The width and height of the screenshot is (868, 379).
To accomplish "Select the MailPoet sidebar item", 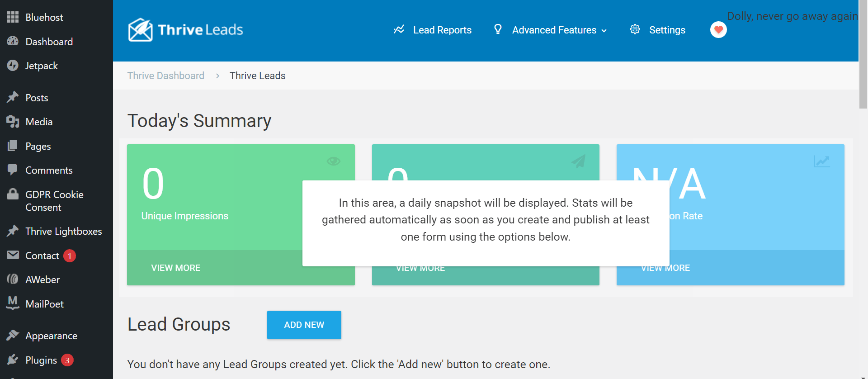I will [44, 304].
